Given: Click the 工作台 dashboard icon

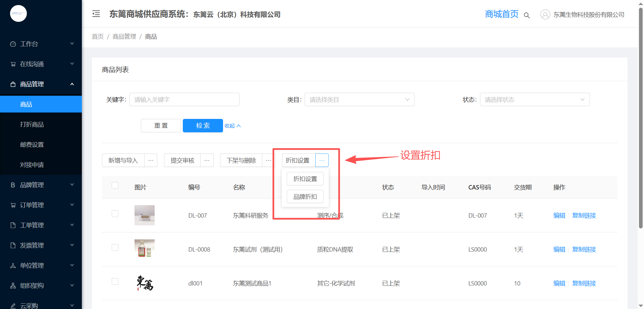Looking at the screenshot, I should (13, 44).
